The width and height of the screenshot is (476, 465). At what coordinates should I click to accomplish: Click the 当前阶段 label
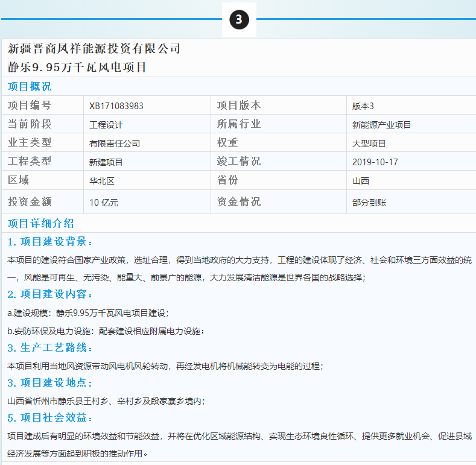click(30, 124)
